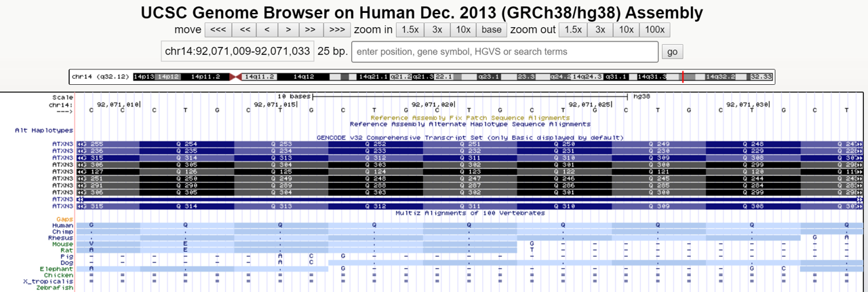Jump to next exon on ATXN3 row ending 283
Screen dimensions: 868x292
tap(859, 185)
